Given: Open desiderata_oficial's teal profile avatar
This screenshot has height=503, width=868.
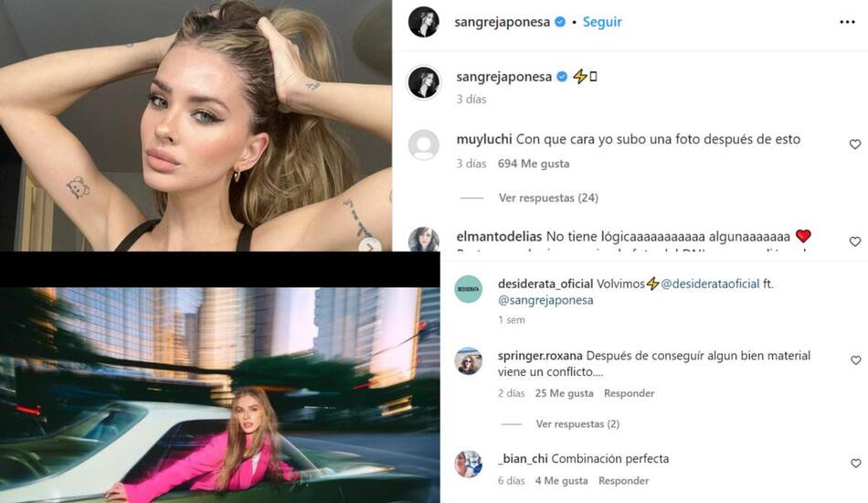Looking at the screenshot, I should tap(469, 289).
